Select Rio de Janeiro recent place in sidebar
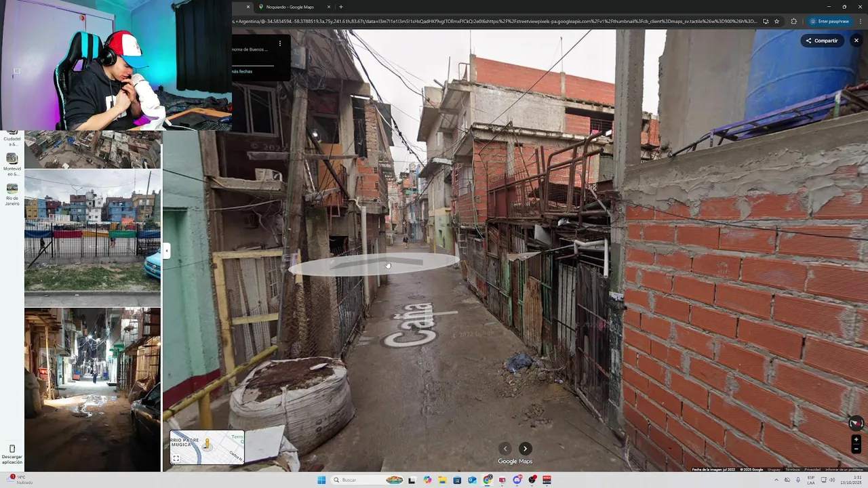 12,194
